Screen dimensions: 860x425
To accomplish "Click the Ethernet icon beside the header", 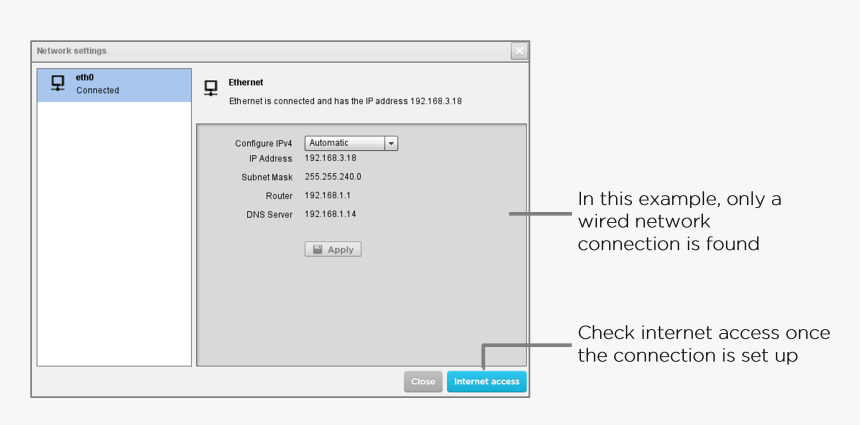I will click(211, 88).
